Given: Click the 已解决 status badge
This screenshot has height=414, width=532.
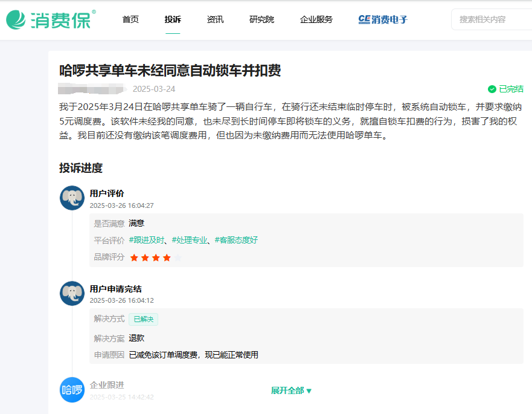Looking at the screenshot, I should 143,319.
